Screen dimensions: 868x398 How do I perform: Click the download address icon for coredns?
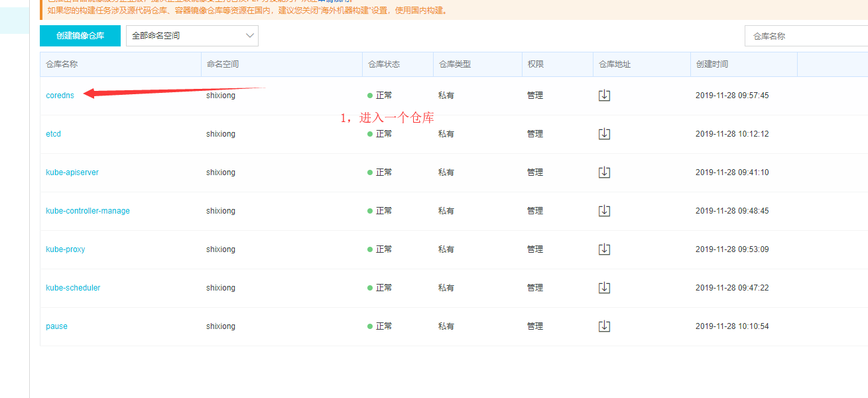pos(604,95)
